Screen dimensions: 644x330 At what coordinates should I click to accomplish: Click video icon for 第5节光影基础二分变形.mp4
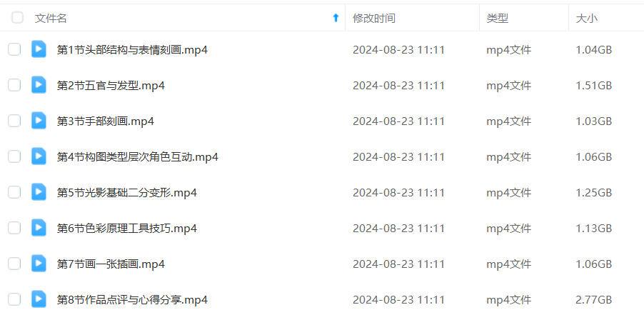point(39,192)
